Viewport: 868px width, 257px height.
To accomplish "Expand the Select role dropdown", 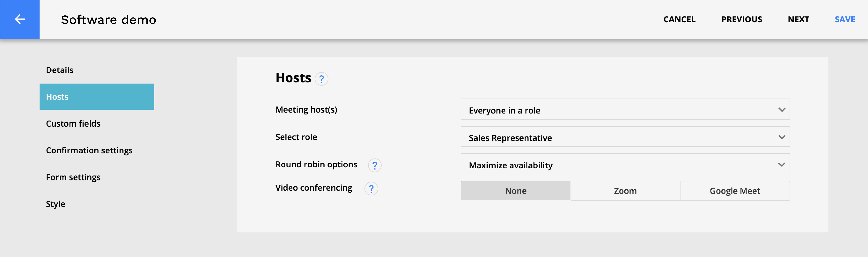I will 625,136.
